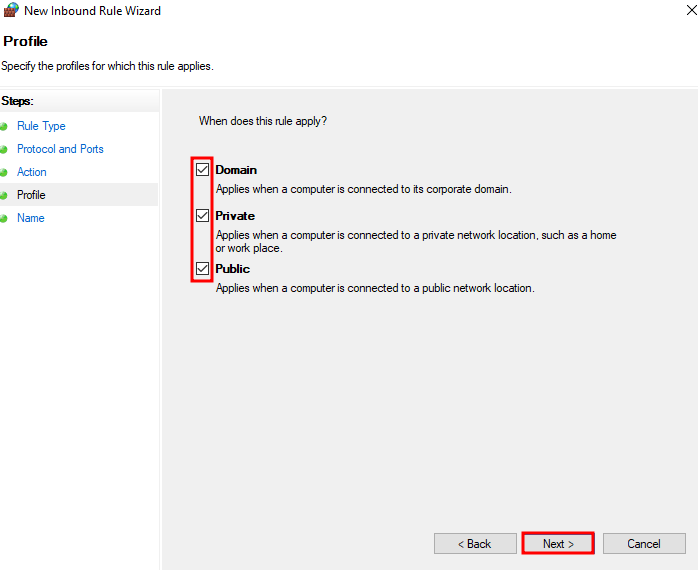This screenshot has height=570, width=698.
Task: Click the firewall wizard title bar icon
Action: (x=11, y=10)
